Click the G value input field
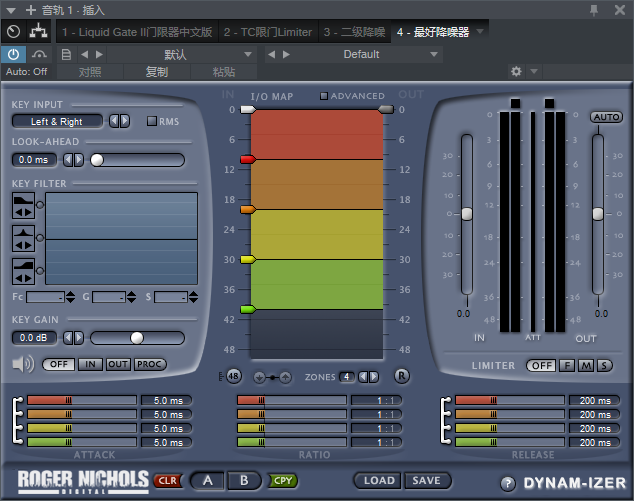 [108, 297]
